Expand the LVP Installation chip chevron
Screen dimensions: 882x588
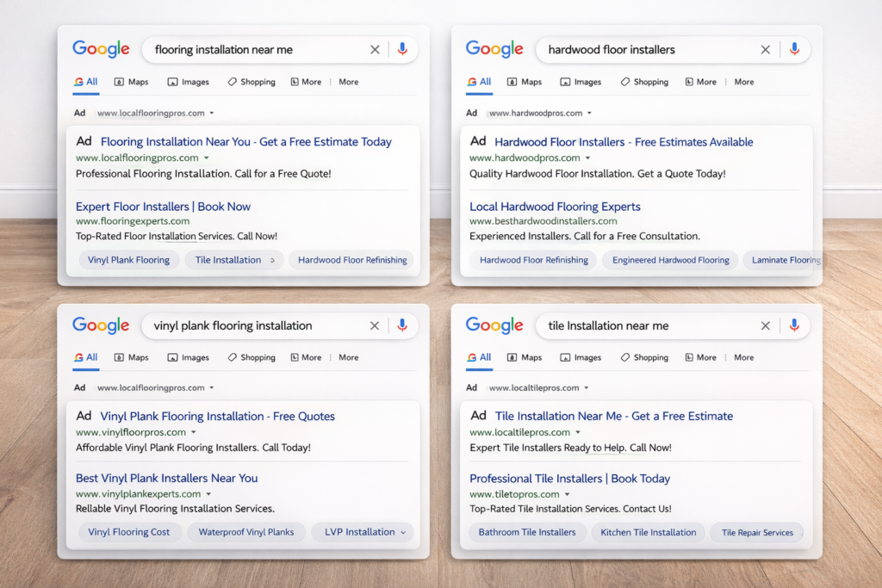point(403,532)
